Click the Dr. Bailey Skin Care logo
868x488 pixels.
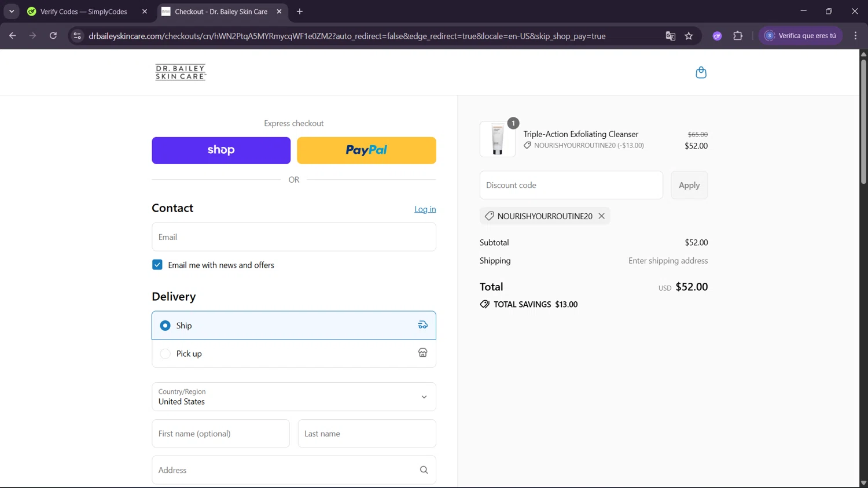(x=181, y=72)
